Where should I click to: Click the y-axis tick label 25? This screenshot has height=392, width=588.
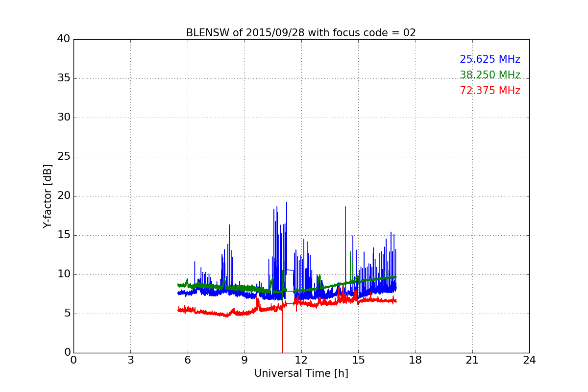pos(63,157)
